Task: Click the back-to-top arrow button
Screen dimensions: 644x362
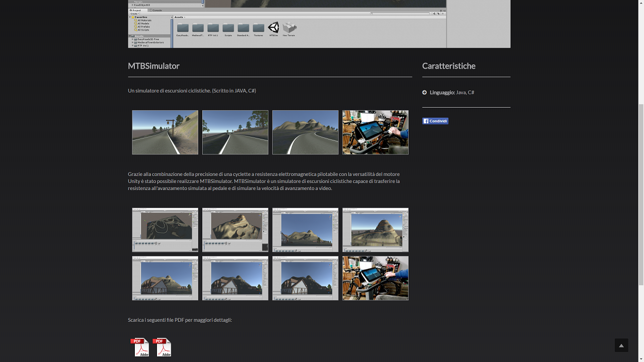Action: 621,345
